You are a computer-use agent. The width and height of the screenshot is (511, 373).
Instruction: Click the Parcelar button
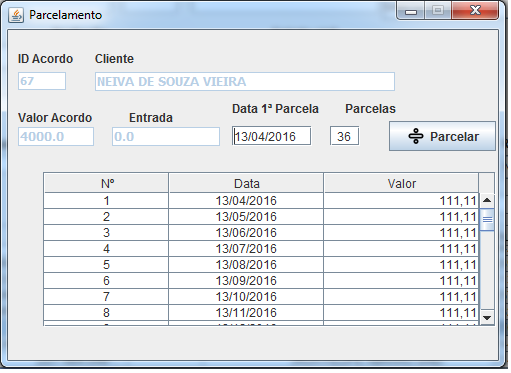click(x=443, y=136)
